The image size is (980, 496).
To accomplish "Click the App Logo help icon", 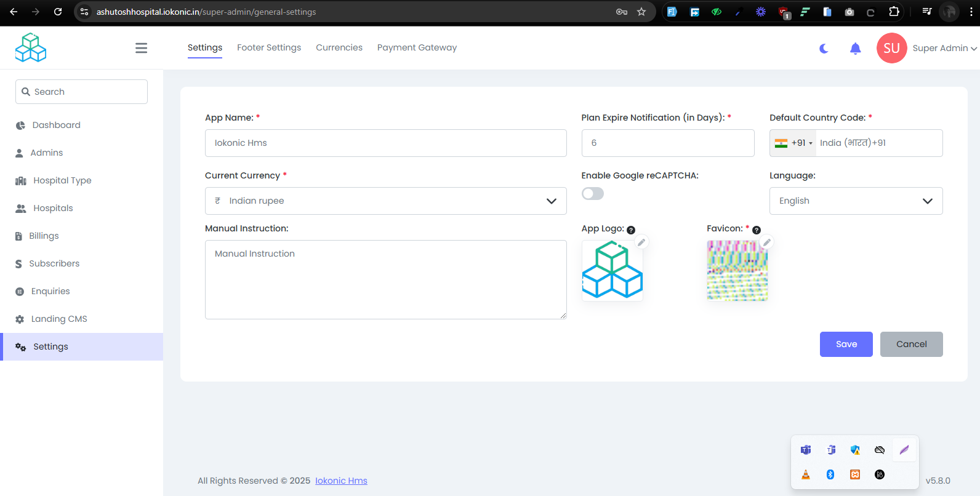I will pos(631,230).
